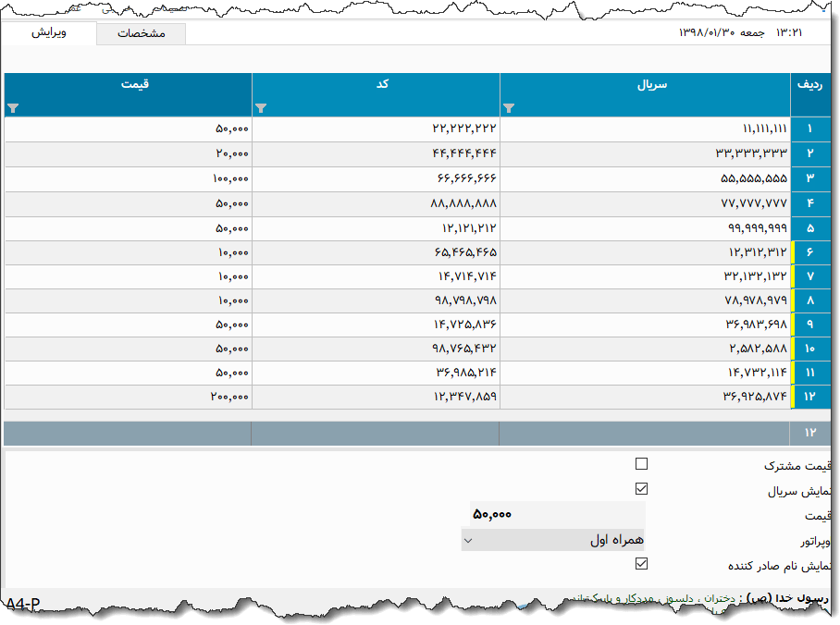Select row number 6 with the yellow marker
This screenshot has width=840, height=625.
[x=809, y=252]
